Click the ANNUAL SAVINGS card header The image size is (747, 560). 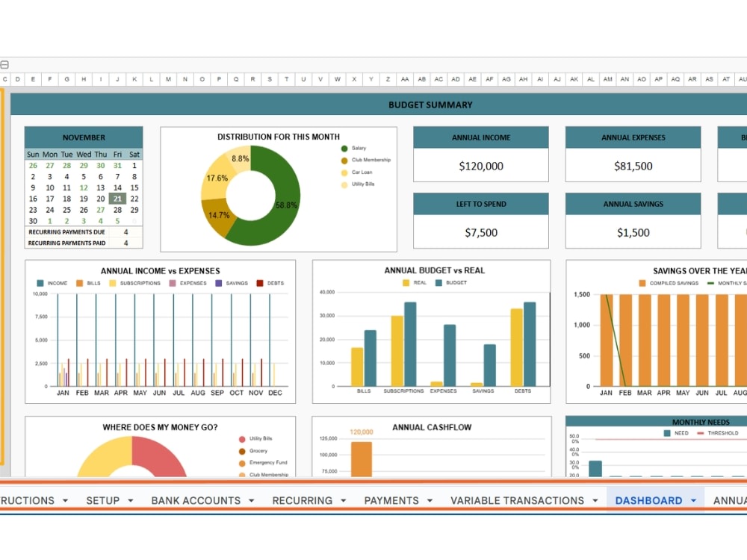(x=633, y=204)
